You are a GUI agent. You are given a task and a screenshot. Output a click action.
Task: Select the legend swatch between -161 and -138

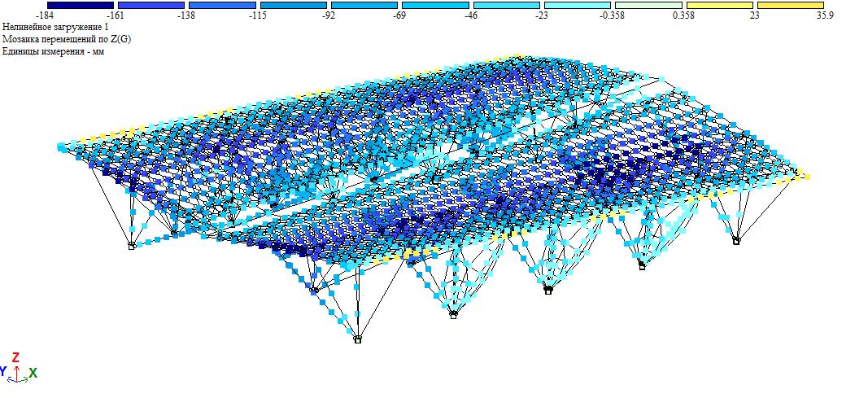pos(151,5)
